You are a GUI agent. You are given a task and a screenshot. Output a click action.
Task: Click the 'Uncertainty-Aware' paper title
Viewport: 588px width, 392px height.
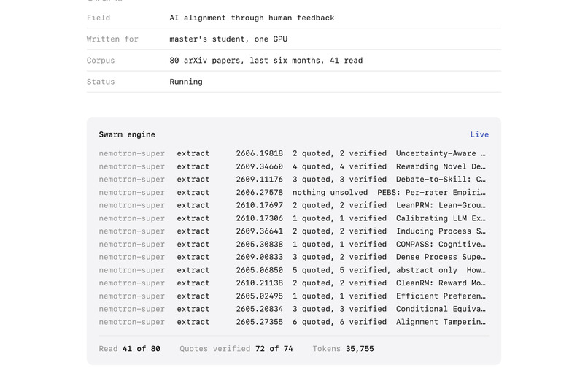(x=441, y=153)
